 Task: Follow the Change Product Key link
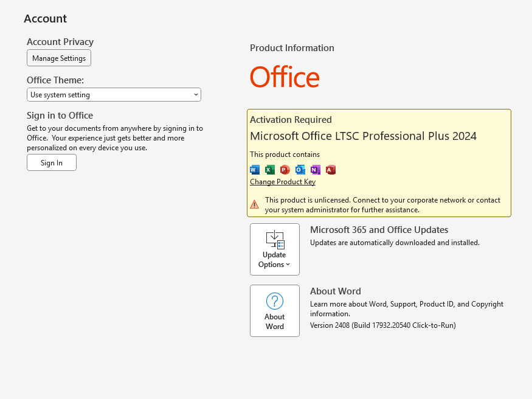point(283,182)
